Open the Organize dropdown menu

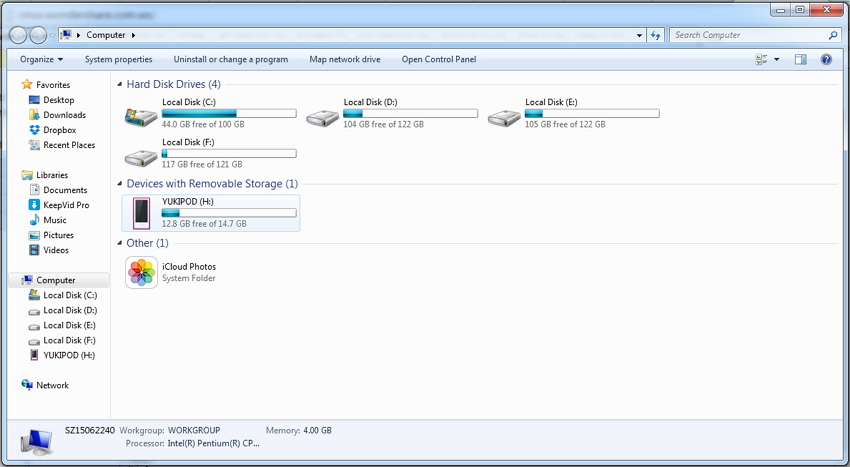(x=41, y=59)
